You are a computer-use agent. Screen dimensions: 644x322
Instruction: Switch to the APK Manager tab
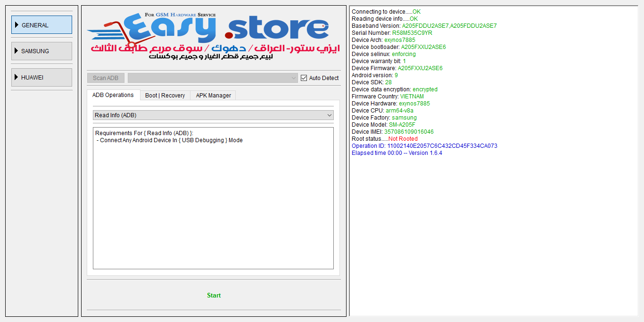tap(213, 96)
